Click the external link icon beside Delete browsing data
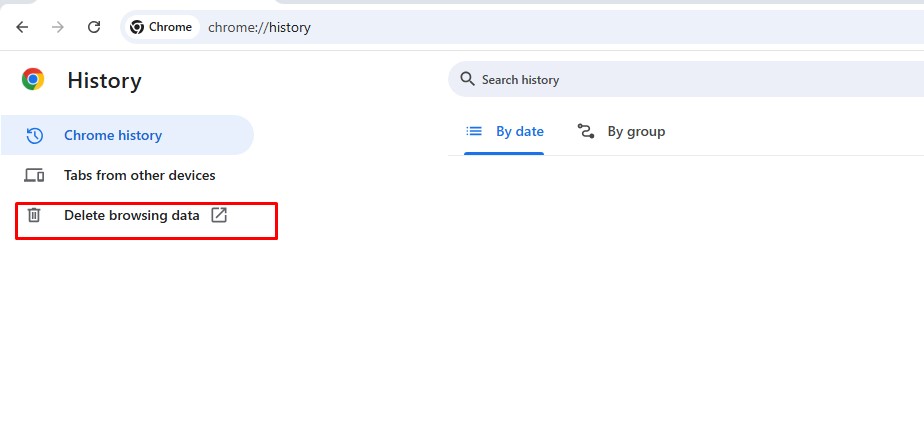This screenshot has height=427, width=924. [219, 215]
